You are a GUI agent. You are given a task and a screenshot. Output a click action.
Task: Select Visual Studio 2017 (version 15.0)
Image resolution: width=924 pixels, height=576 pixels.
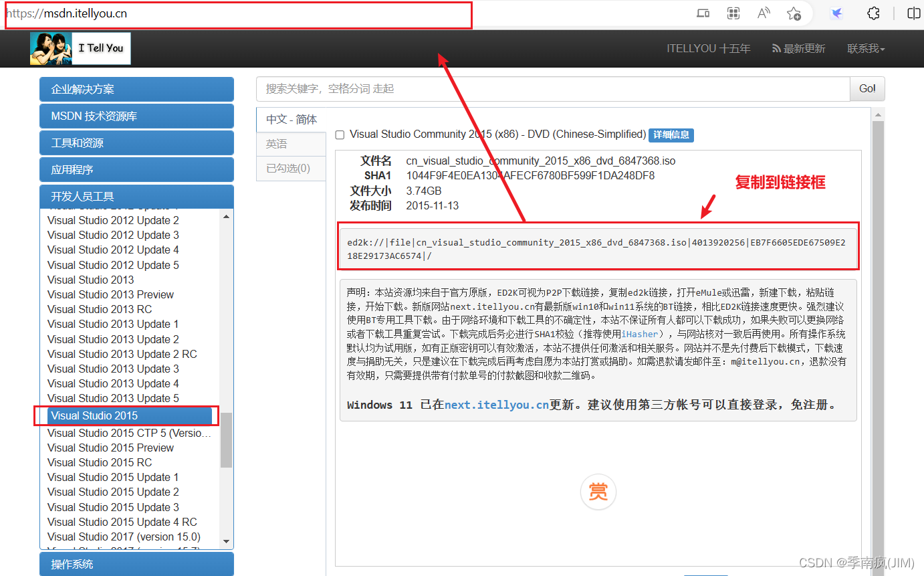coord(124,537)
